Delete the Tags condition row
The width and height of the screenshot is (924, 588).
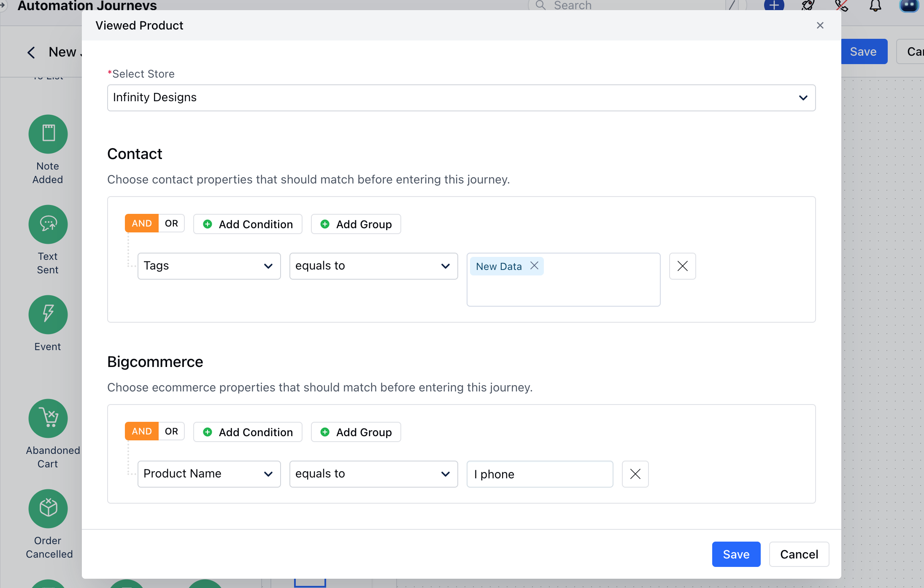pos(682,266)
